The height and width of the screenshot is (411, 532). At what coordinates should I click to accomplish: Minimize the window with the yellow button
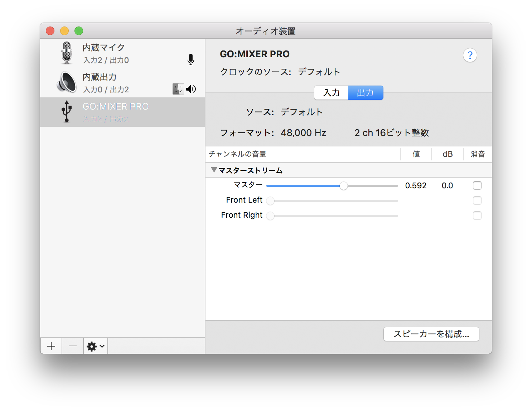pos(64,31)
